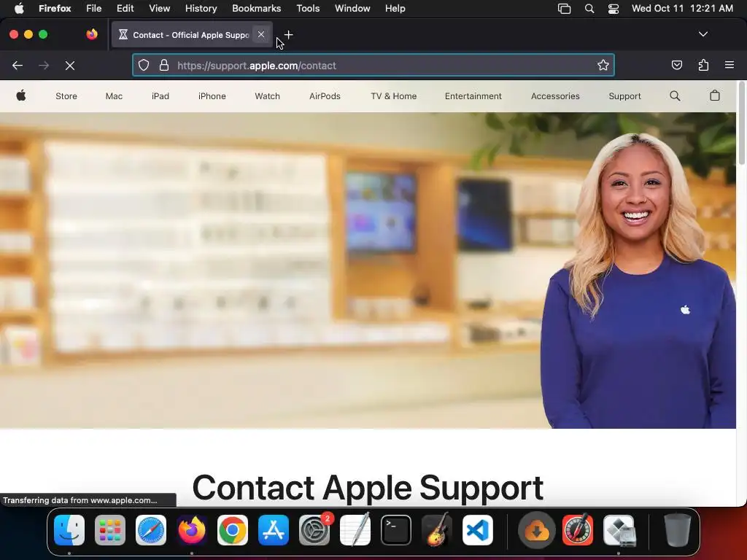Open the orange download app in Dock

point(537,530)
